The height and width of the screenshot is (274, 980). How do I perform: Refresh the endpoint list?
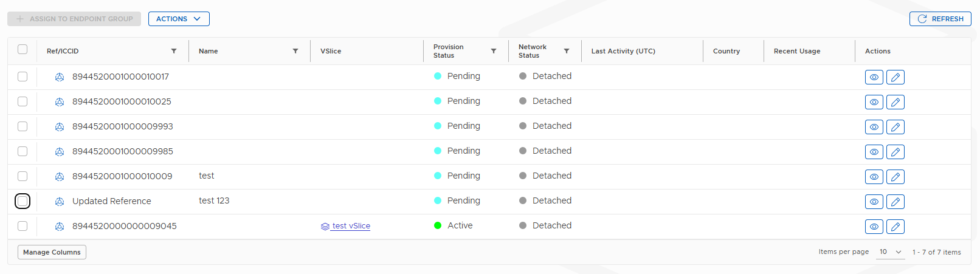pyautogui.click(x=940, y=19)
